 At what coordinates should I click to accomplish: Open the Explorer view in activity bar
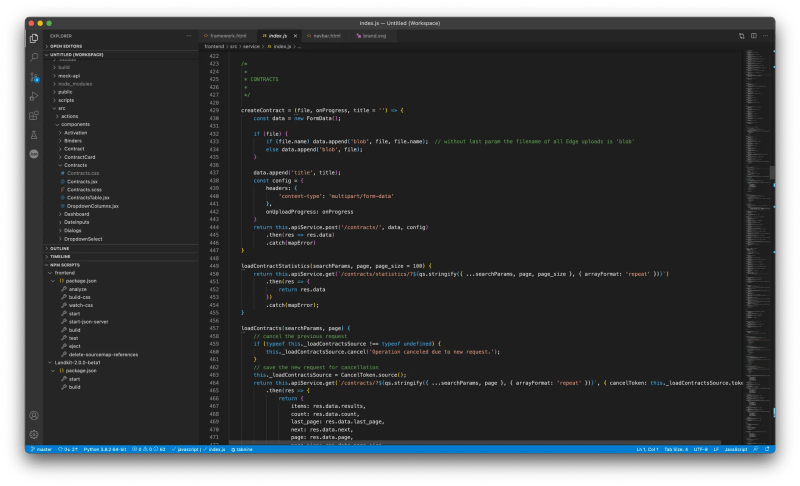(x=34, y=38)
